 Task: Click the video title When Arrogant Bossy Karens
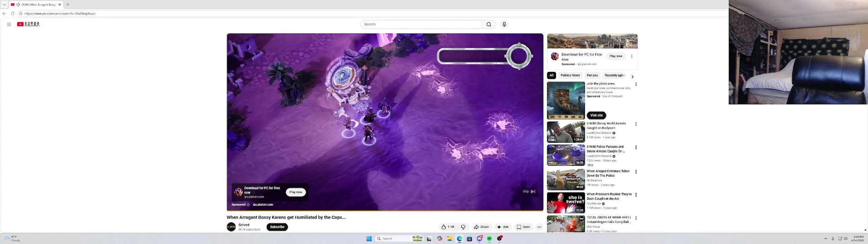click(286, 218)
